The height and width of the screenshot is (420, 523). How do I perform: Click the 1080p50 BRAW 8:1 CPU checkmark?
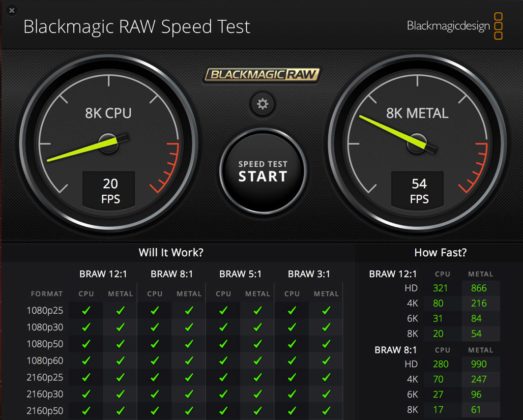point(155,344)
